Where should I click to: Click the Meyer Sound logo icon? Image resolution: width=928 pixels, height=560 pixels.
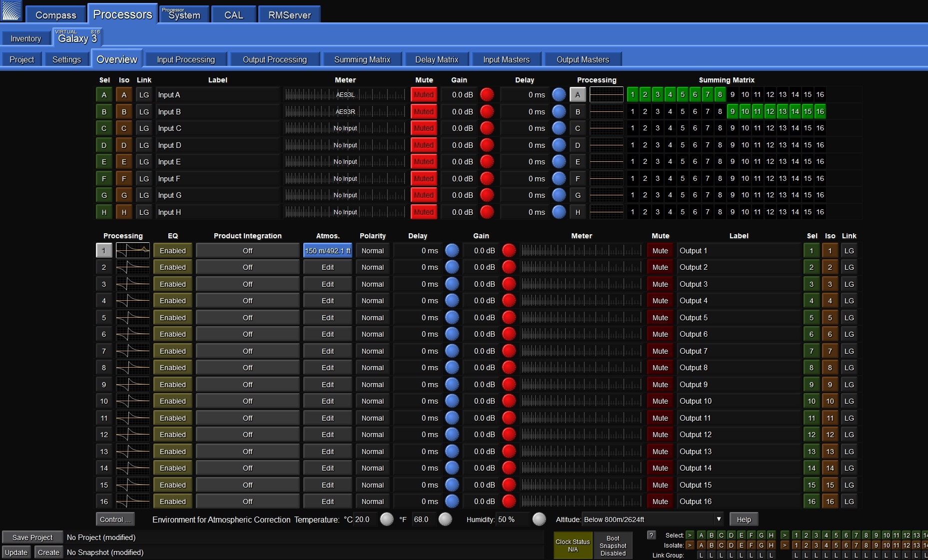pos(11,11)
